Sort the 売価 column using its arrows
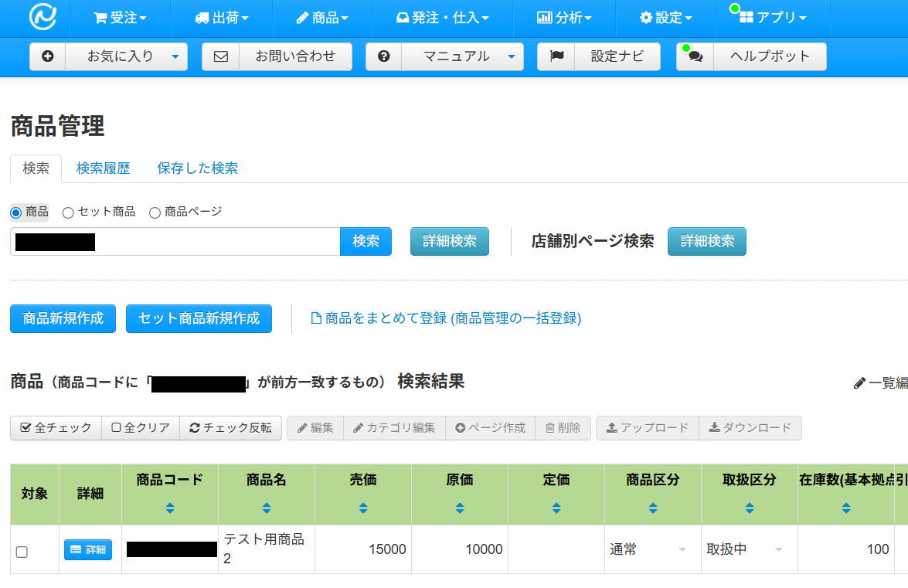The image size is (908, 588). pyautogui.click(x=363, y=508)
